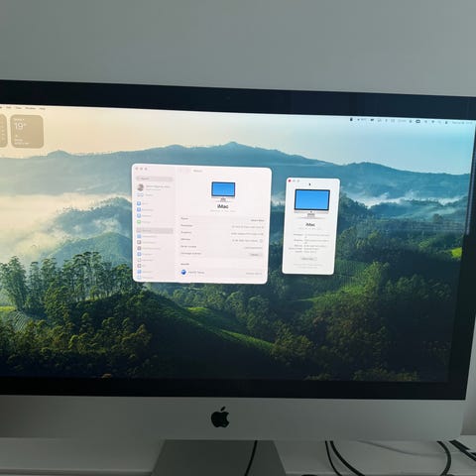Open Control Center from the menu bar
Viewport: 476px width, 476px height.
(446, 122)
